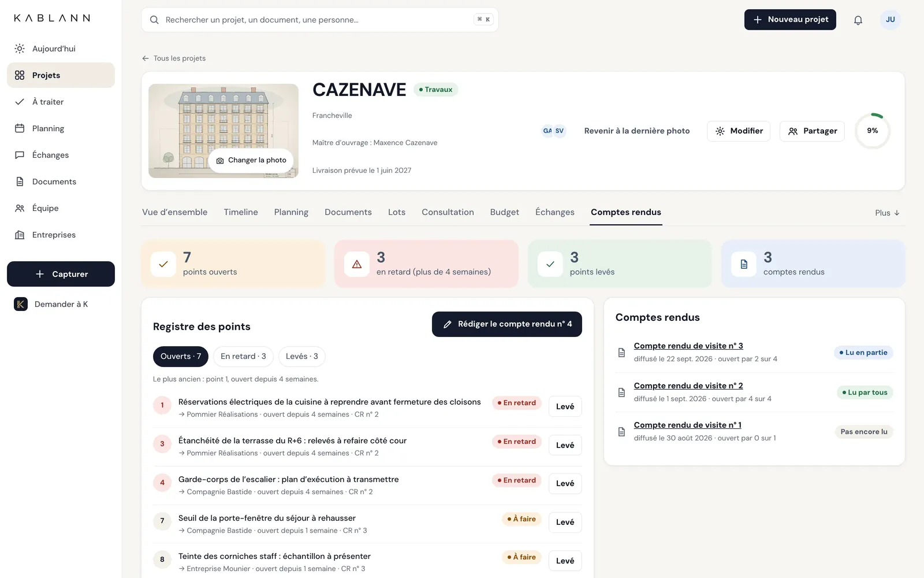Click the Demander à K logo icon
The image size is (924, 578).
tap(21, 304)
